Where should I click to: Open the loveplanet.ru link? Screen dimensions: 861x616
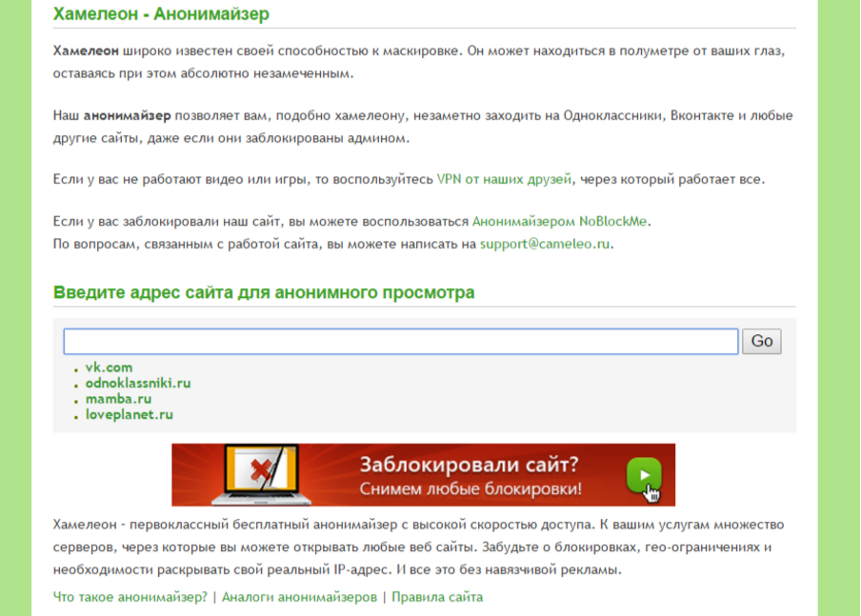coord(129,415)
